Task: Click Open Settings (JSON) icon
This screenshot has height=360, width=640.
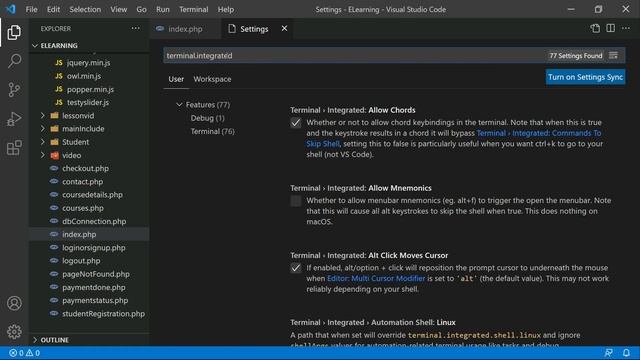Action: (x=595, y=28)
